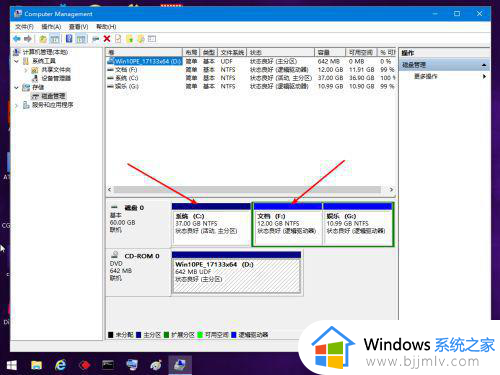500x375 pixels.
Task: Collapse the 磁盘管理 section in Actions pane
Action: click(x=484, y=65)
